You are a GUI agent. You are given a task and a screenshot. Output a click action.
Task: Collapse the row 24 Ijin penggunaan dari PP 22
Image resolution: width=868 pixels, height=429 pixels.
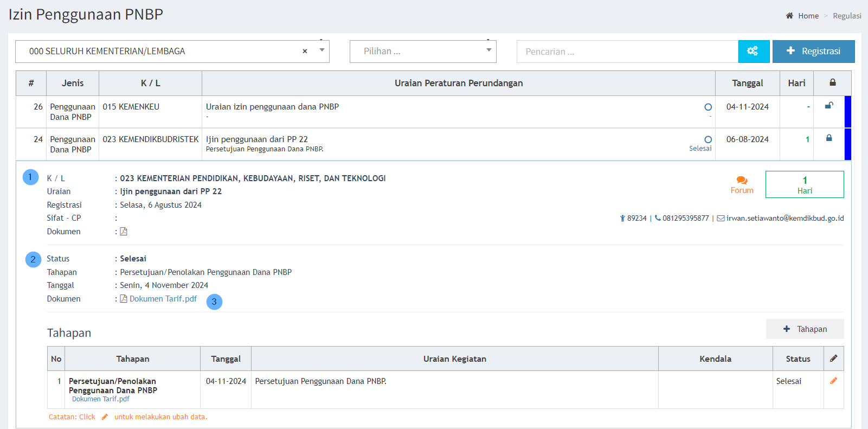257,139
